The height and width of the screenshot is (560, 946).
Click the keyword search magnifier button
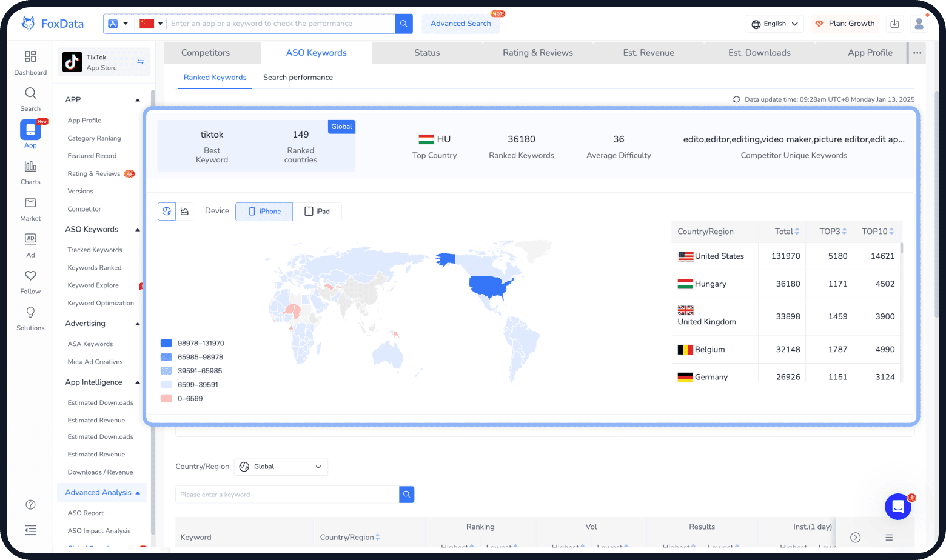(407, 495)
